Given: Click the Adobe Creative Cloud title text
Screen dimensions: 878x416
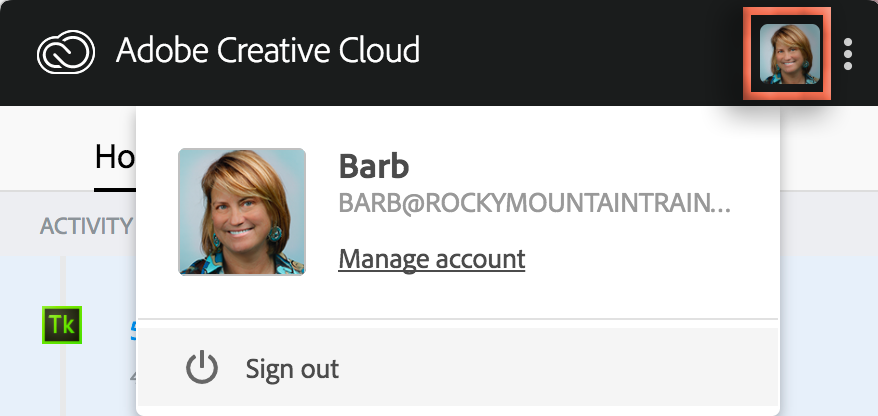Looking at the screenshot, I should pos(268,50).
